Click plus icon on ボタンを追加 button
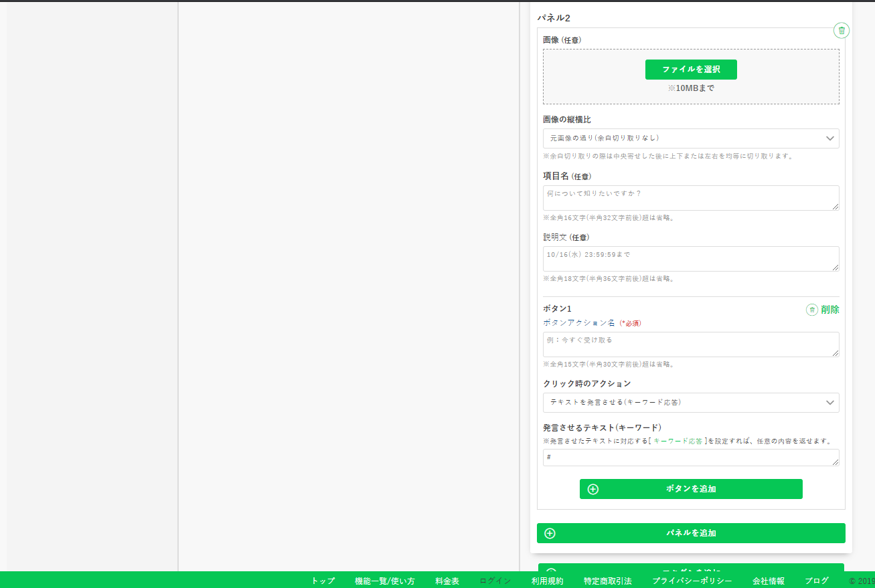 [x=592, y=489]
